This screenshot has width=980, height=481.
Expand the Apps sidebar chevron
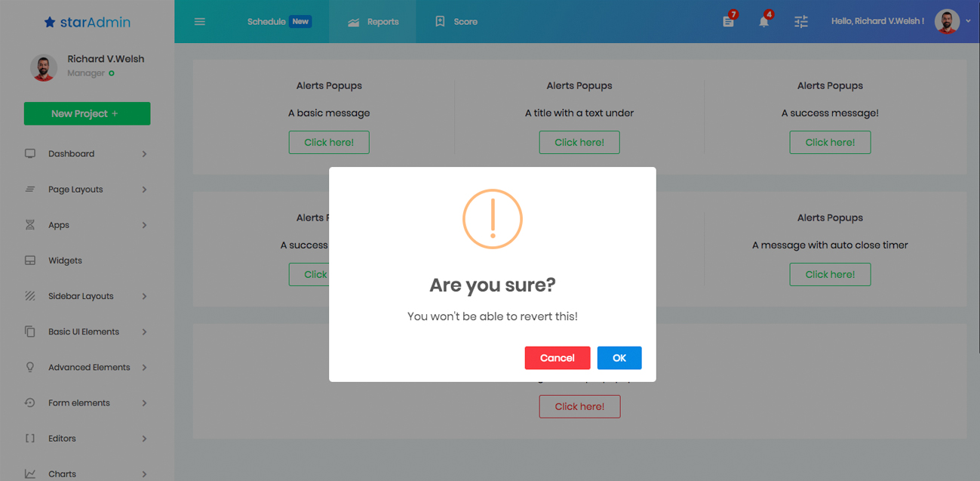pos(144,225)
